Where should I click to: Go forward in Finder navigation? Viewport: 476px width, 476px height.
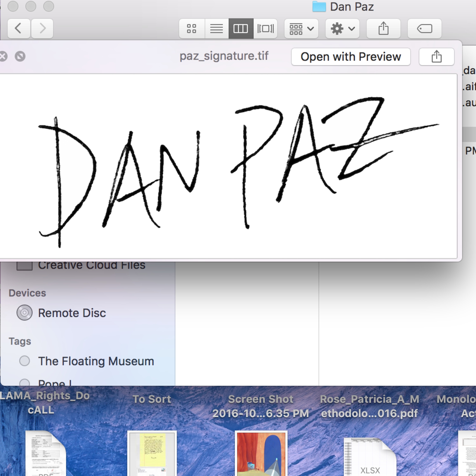pos(42,29)
